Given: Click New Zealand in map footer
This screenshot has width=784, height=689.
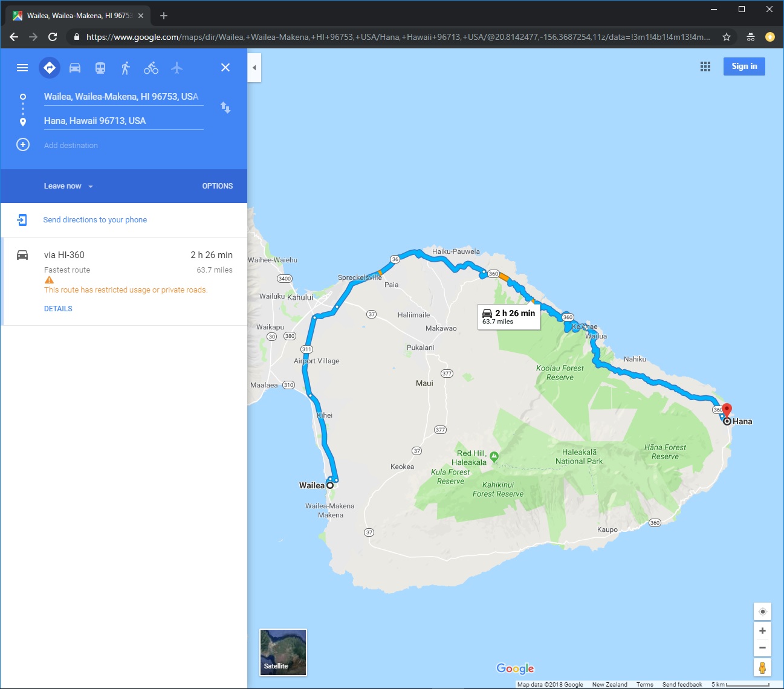Looking at the screenshot, I should 610,685.
